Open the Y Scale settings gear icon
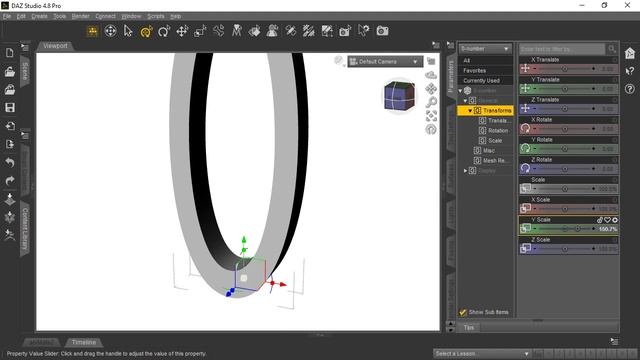This screenshot has width=640, height=360. click(x=615, y=220)
